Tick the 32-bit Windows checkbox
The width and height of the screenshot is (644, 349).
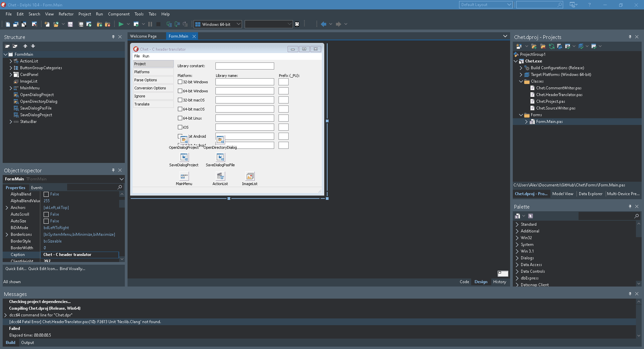click(x=180, y=82)
